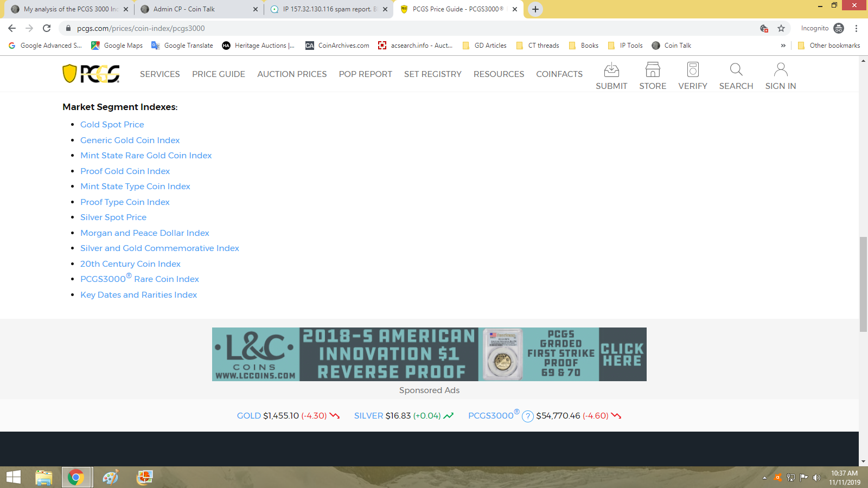Open File Explorer from taskbar
This screenshot has width=868, height=488.
43,477
